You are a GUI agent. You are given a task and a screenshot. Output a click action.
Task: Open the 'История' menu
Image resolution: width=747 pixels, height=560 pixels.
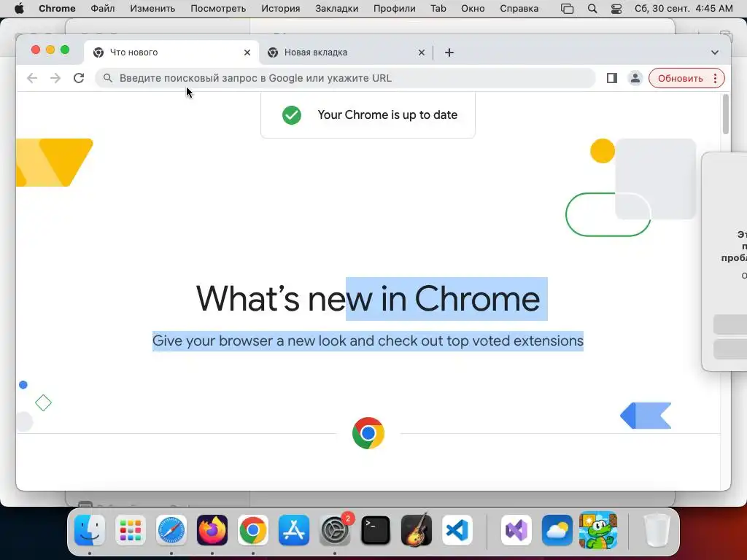(281, 9)
